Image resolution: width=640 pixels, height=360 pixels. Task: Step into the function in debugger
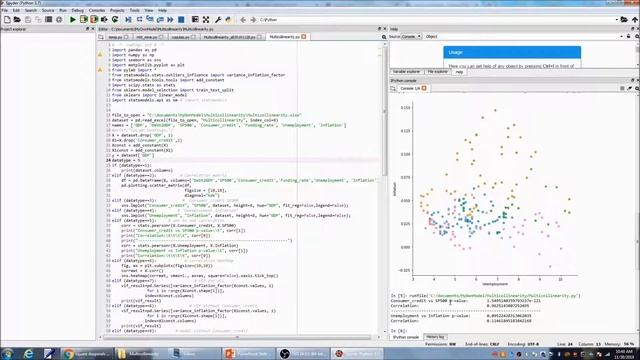150,20
